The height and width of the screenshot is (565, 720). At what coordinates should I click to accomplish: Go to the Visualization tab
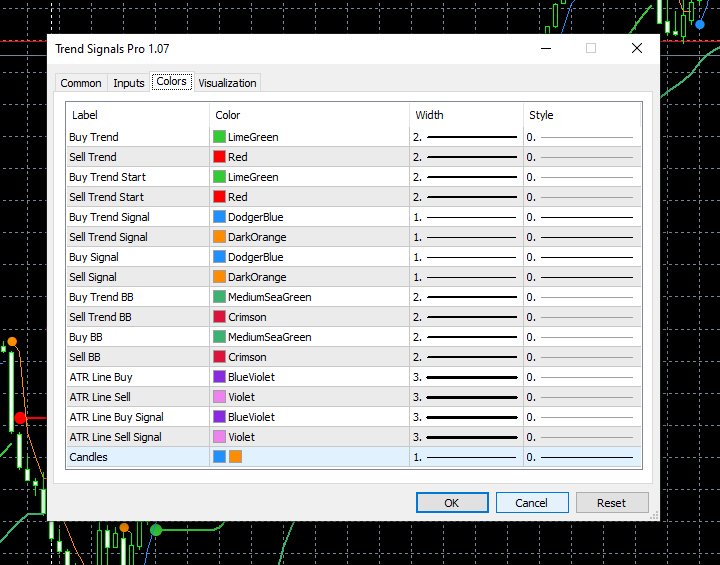coord(227,83)
